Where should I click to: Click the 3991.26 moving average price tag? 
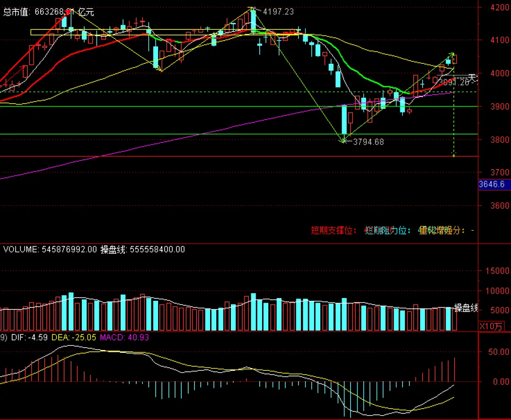click(x=454, y=82)
